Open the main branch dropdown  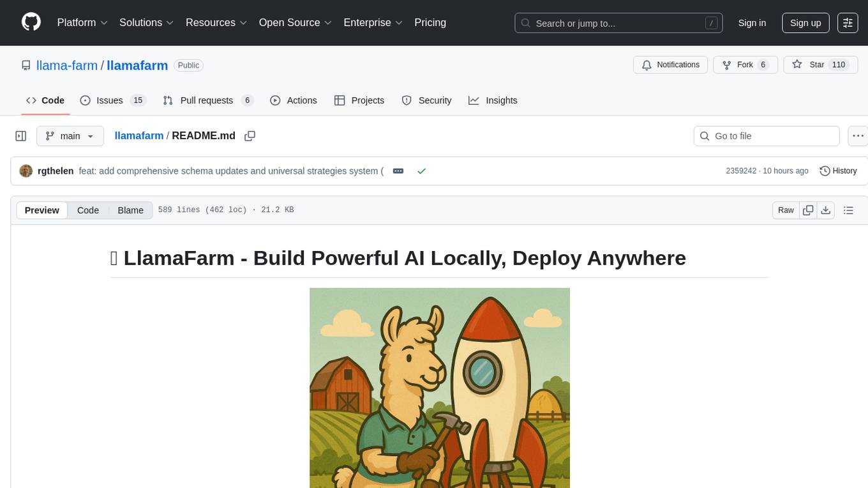[70, 136]
